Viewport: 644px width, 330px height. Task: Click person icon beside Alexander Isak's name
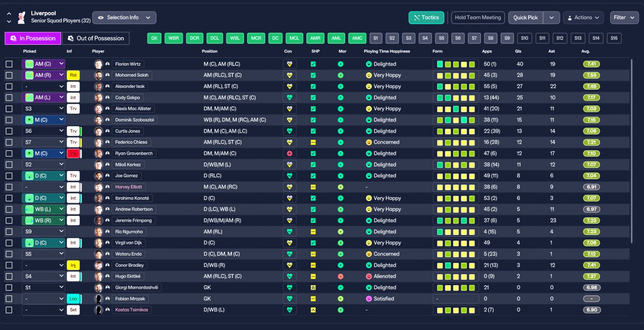click(x=107, y=87)
